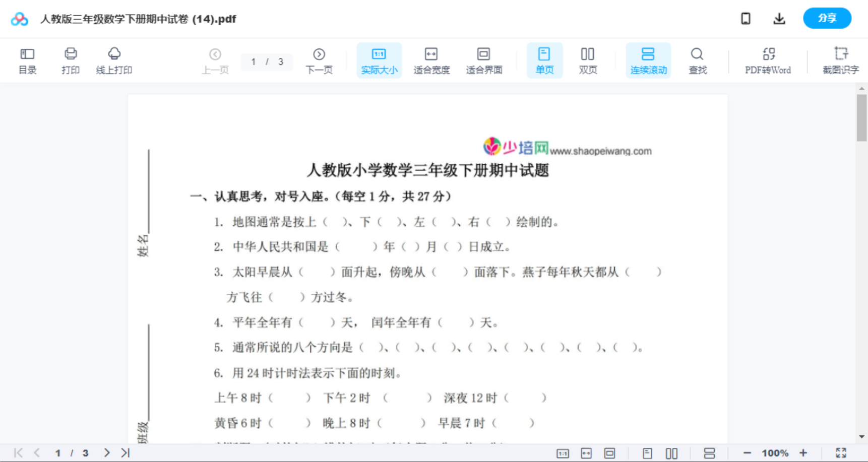The image size is (868, 462).
Task: Jump to last page via bottom bar arrow
Action: 125,452
